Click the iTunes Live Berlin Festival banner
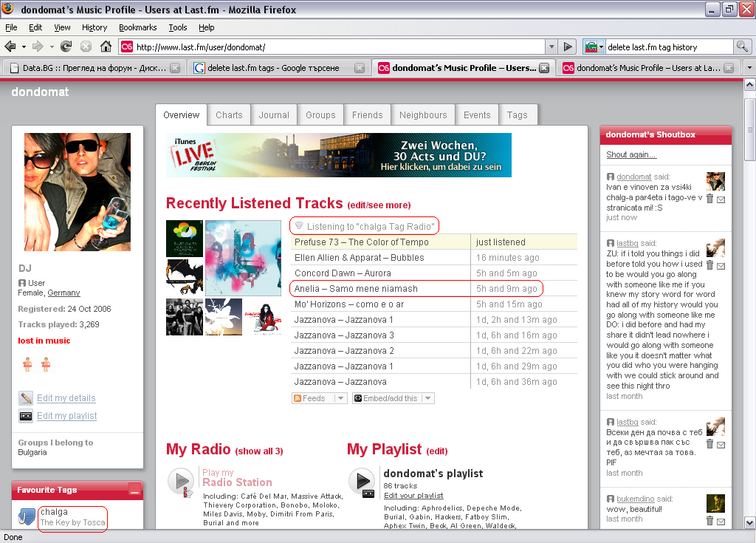 [x=338, y=155]
